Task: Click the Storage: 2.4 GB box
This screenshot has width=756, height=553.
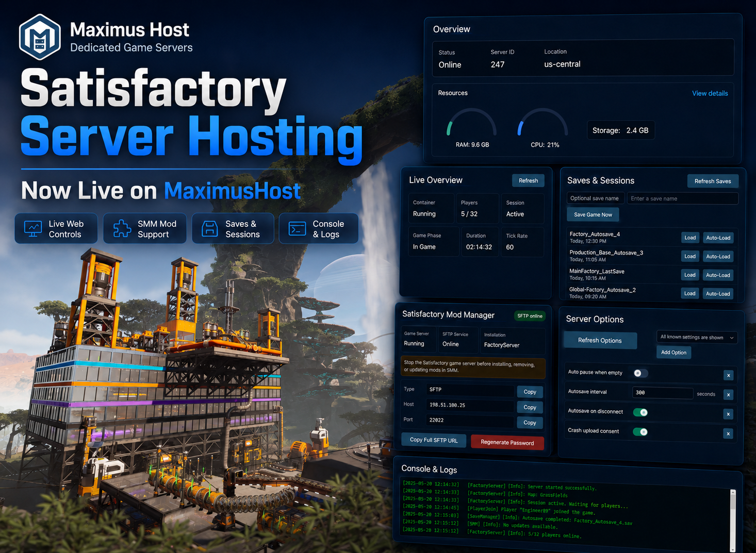Action: tap(620, 130)
